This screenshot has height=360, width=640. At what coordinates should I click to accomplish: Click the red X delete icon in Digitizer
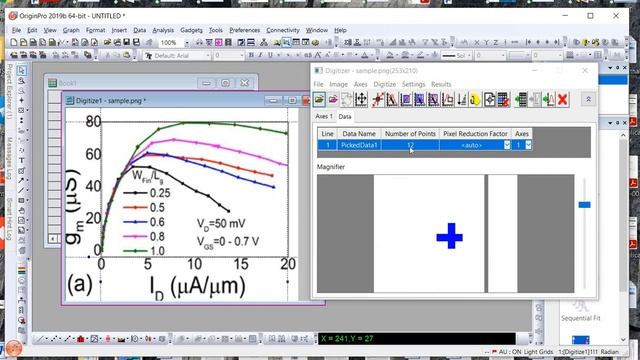pyautogui.click(x=563, y=99)
